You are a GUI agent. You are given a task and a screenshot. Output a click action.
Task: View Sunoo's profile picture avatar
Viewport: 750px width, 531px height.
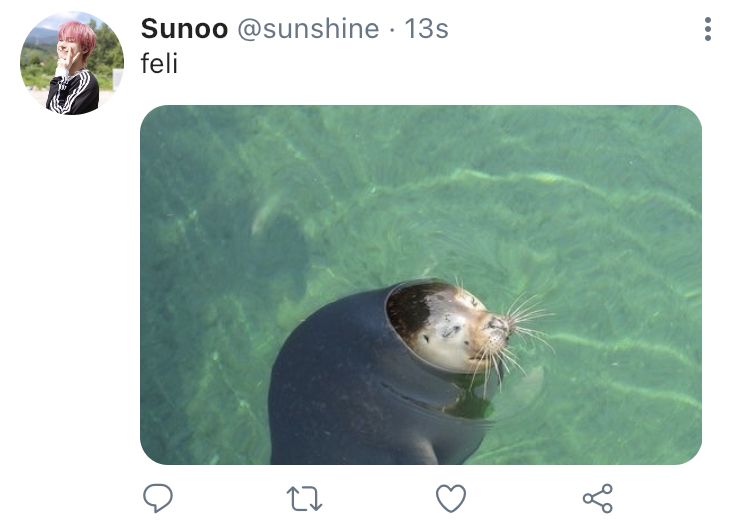(72, 64)
